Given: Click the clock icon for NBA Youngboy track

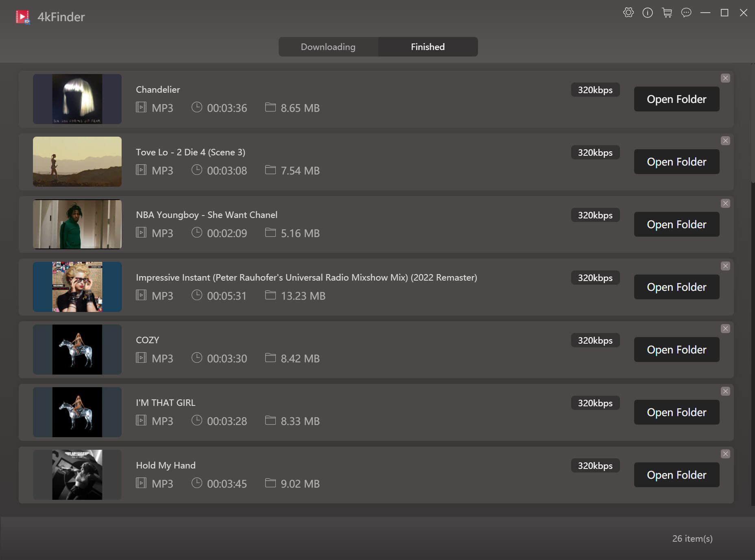Looking at the screenshot, I should 198,233.
